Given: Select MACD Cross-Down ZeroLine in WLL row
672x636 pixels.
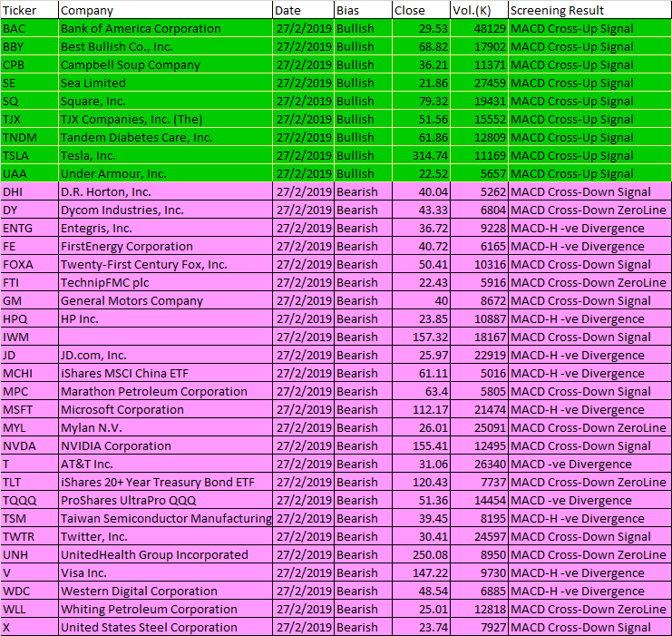Looking at the screenshot, I should click(x=589, y=610).
